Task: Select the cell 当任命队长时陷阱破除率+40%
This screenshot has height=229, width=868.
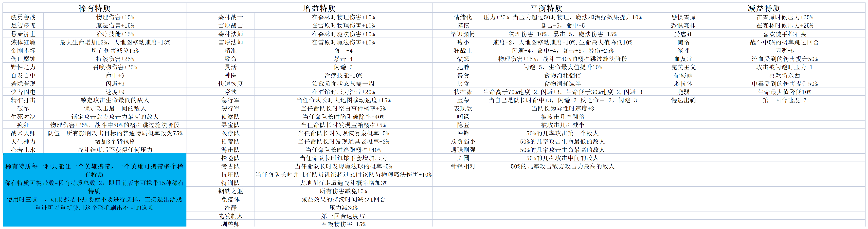Action: pyautogui.click(x=343, y=117)
